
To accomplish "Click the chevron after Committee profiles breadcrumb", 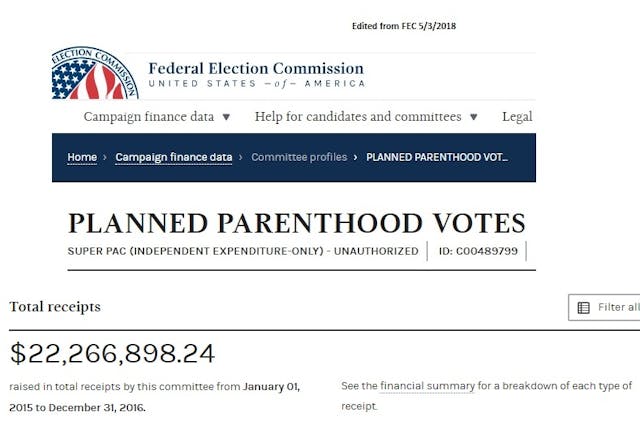I will tap(356, 158).
